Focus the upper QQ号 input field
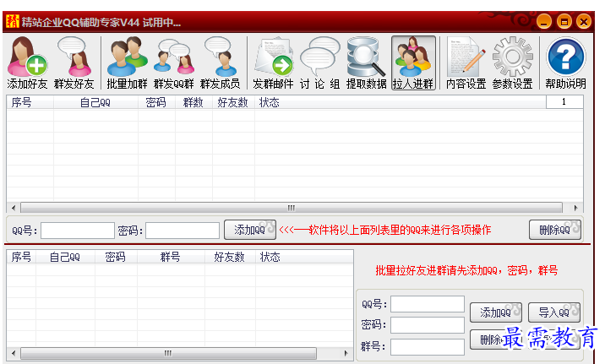The height and width of the screenshot is (364, 605). 78,231
